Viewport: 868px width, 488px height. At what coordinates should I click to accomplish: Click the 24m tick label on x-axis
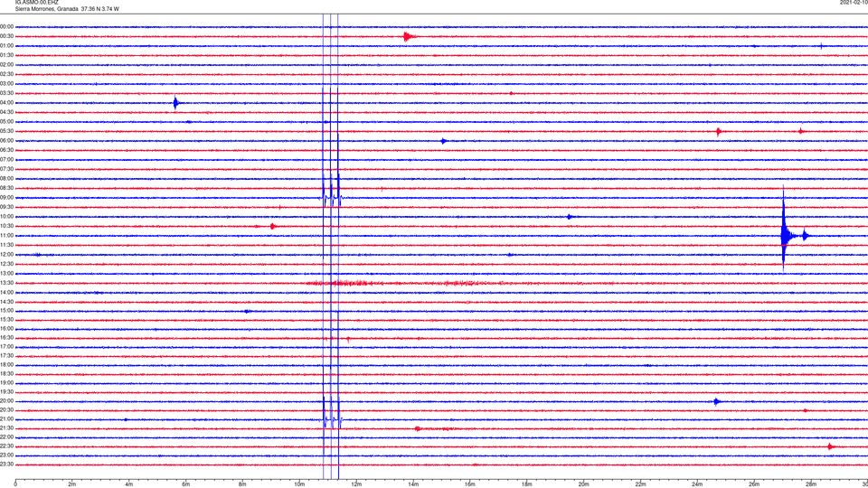[x=697, y=484]
